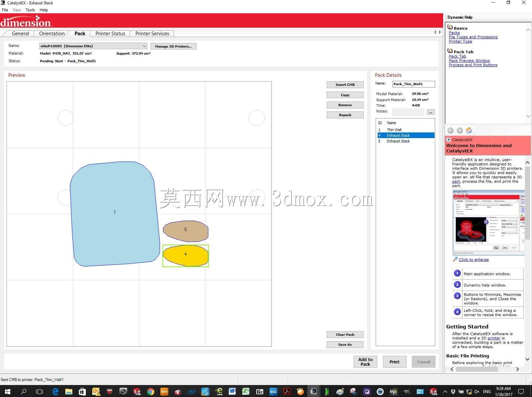Open Packs help link

(x=454, y=33)
